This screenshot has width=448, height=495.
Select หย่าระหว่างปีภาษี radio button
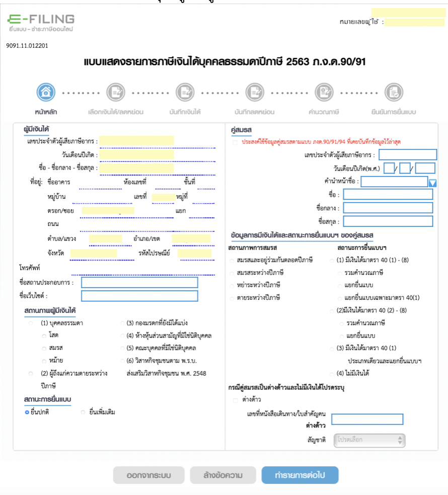(x=232, y=286)
